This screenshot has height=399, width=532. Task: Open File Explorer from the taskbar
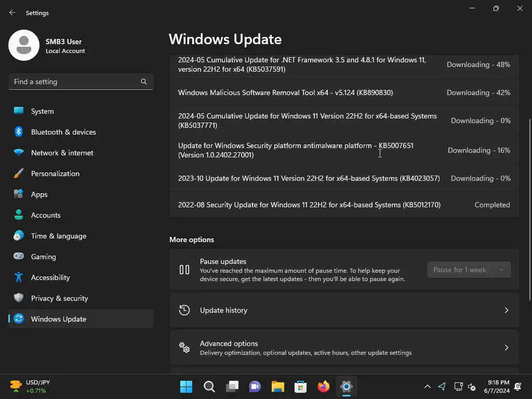277,387
